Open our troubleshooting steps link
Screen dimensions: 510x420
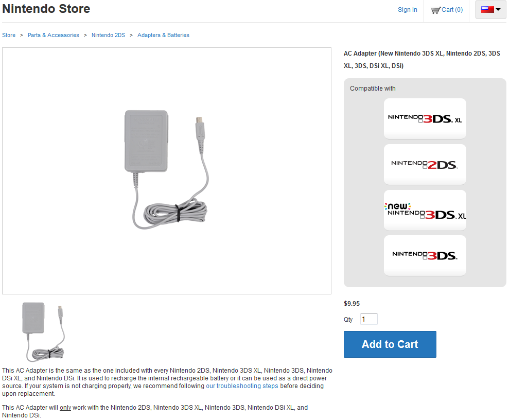coord(242,386)
